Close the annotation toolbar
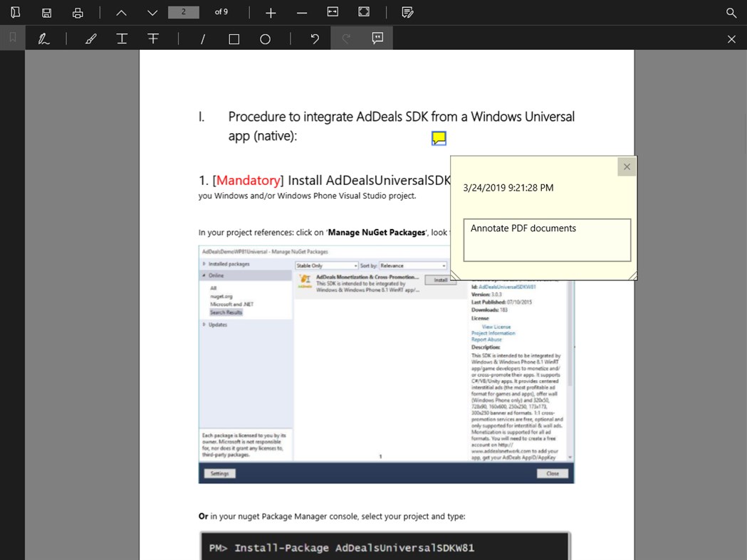The height and width of the screenshot is (560, 747). pos(732,39)
